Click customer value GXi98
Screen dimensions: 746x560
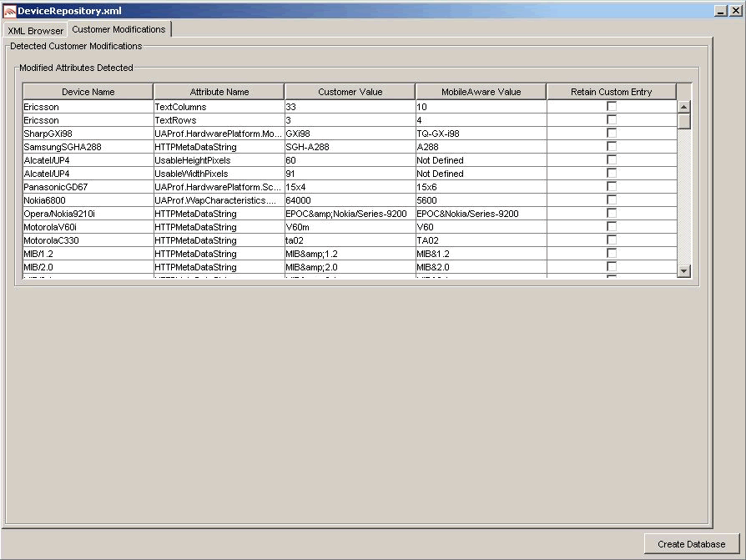click(350, 134)
